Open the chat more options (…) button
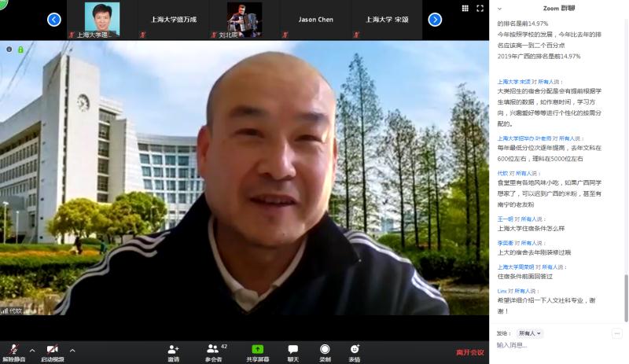The height and width of the screenshot is (364, 629). pos(616,333)
